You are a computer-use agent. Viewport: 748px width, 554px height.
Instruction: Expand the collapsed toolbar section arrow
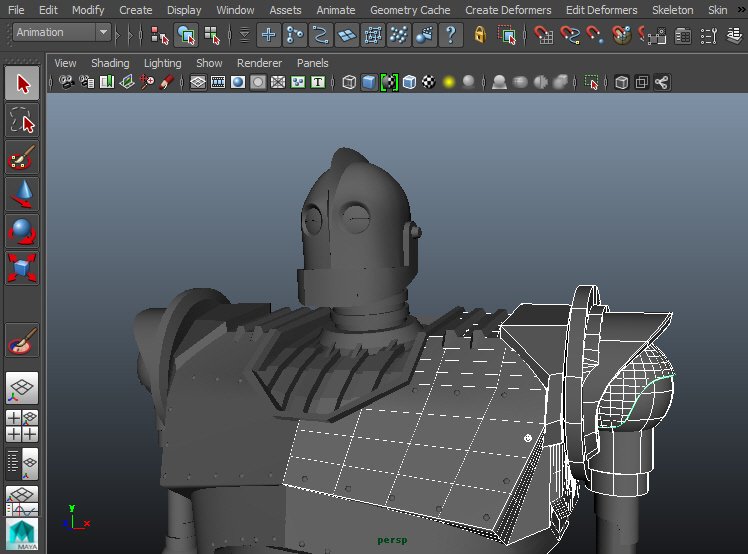117,35
